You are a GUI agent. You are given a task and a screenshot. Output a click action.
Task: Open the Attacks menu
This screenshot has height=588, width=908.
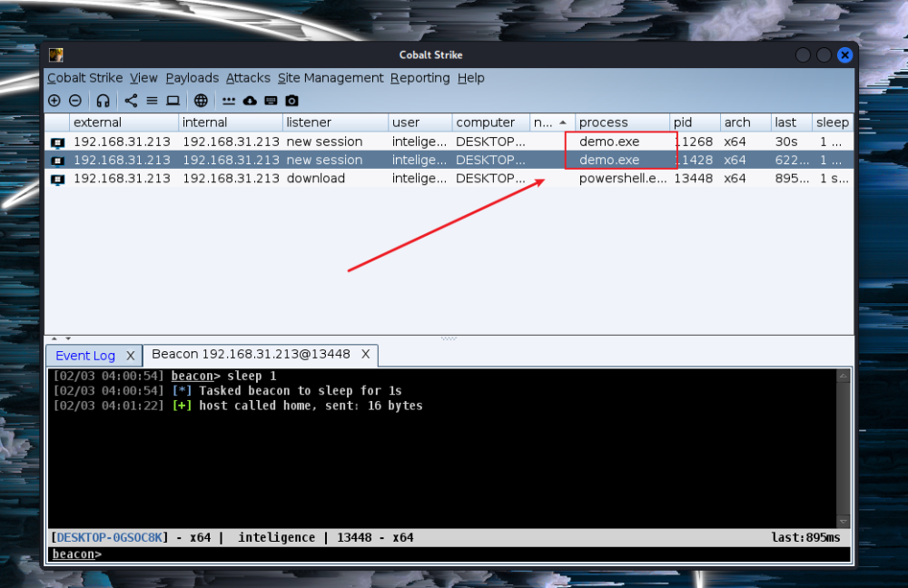(248, 77)
